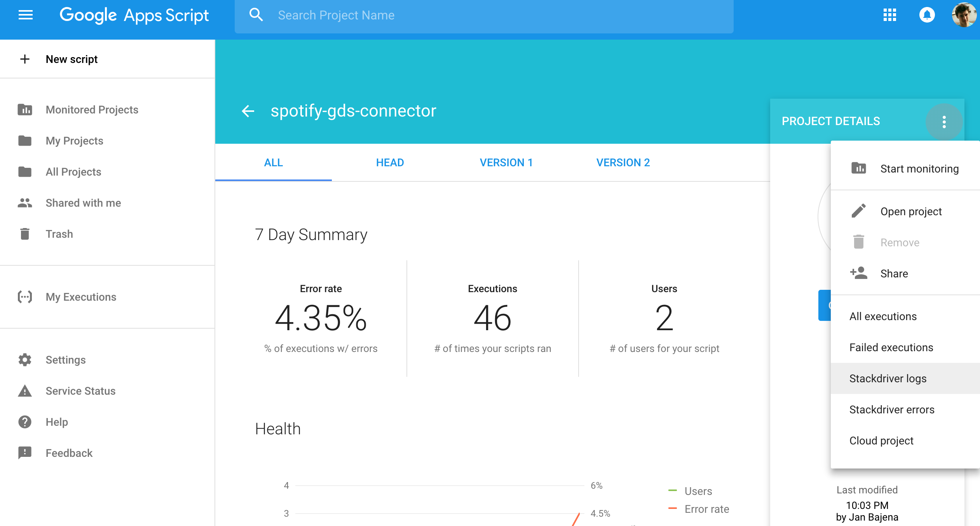Choose Open project in the menu
Screen dimensions: 980x526
905,211
